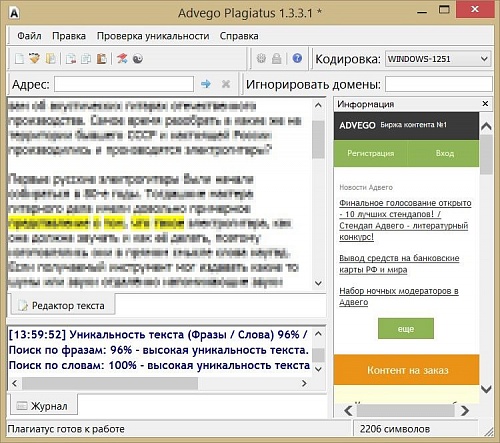Open Набор ночных модераторов в Адвего link
The height and width of the screenshot is (443, 500).
[x=399, y=296]
